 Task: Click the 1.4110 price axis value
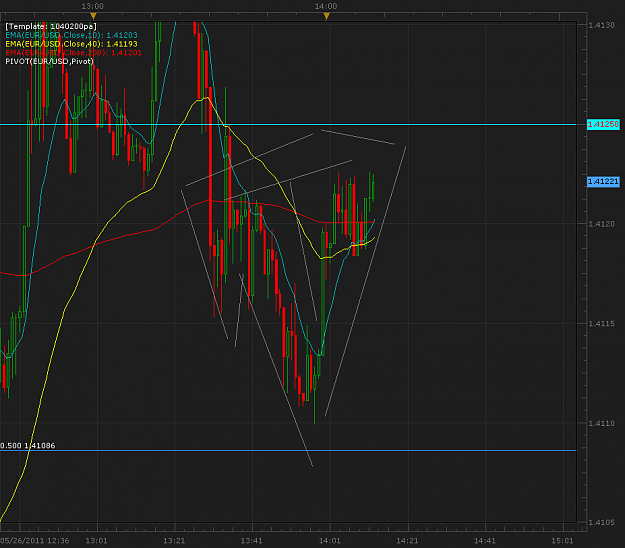601,423
